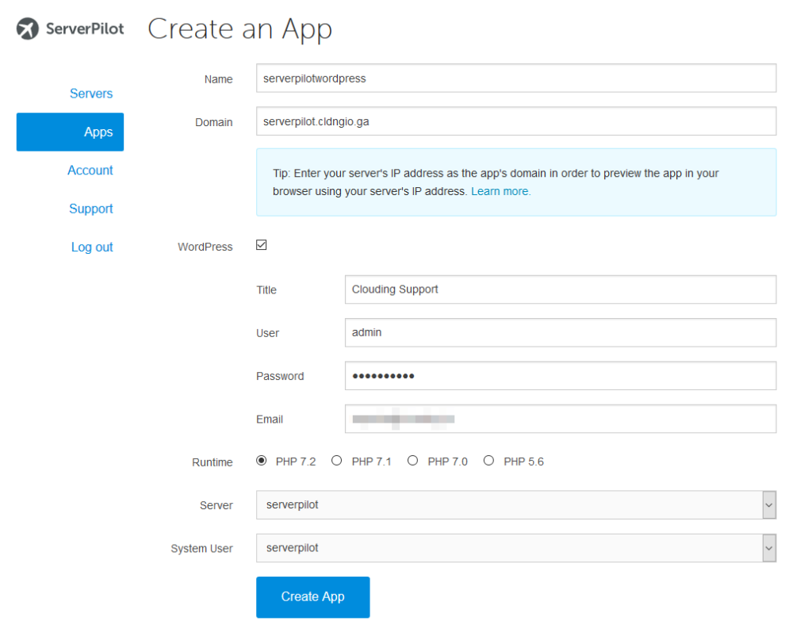Open the Apps menu item
The height and width of the screenshot is (644, 812).
click(70, 132)
